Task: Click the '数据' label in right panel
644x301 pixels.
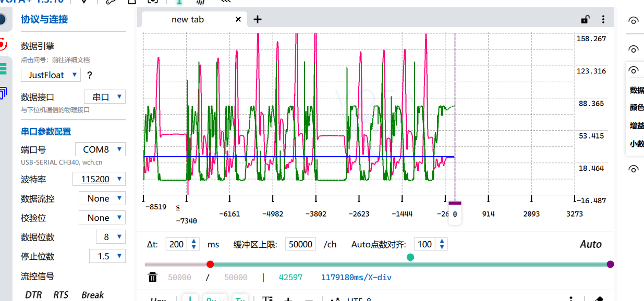Action: pyautogui.click(x=637, y=90)
